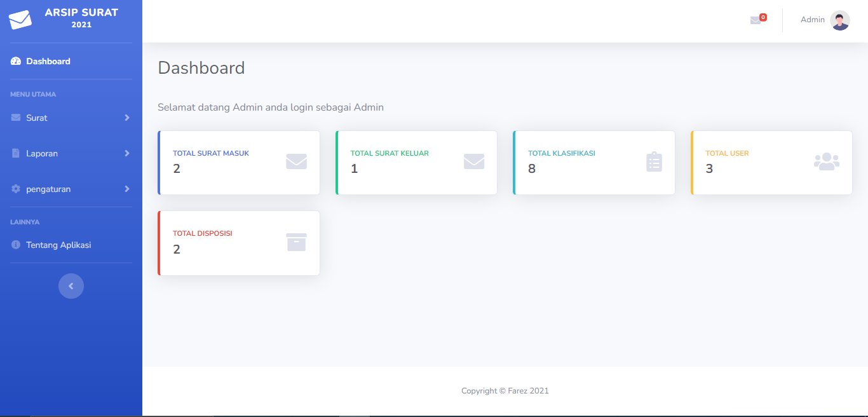The width and height of the screenshot is (868, 417).
Task: Click archive box icon on Total Disposisi card
Action: point(297,242)
